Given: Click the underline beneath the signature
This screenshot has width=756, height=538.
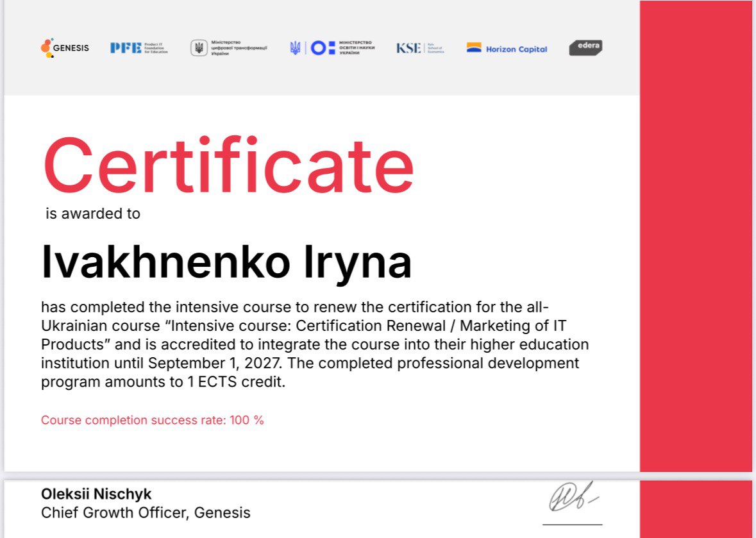Looking at the screenshot, I should coord(572,525).
